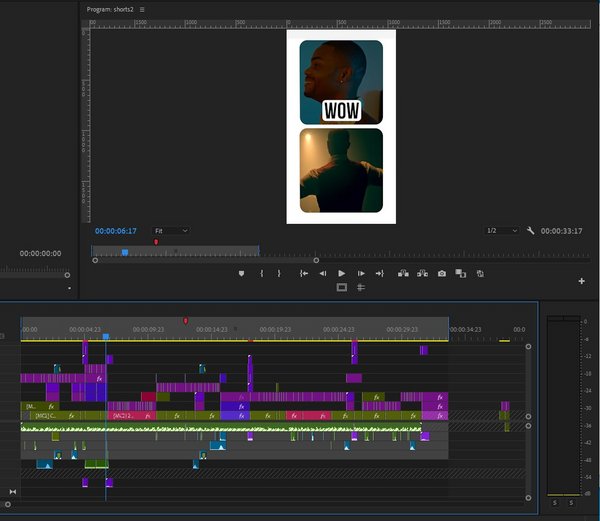The image size is (600, 521).
Task: Play the shorts2 sequence
Action: [342, 274]
